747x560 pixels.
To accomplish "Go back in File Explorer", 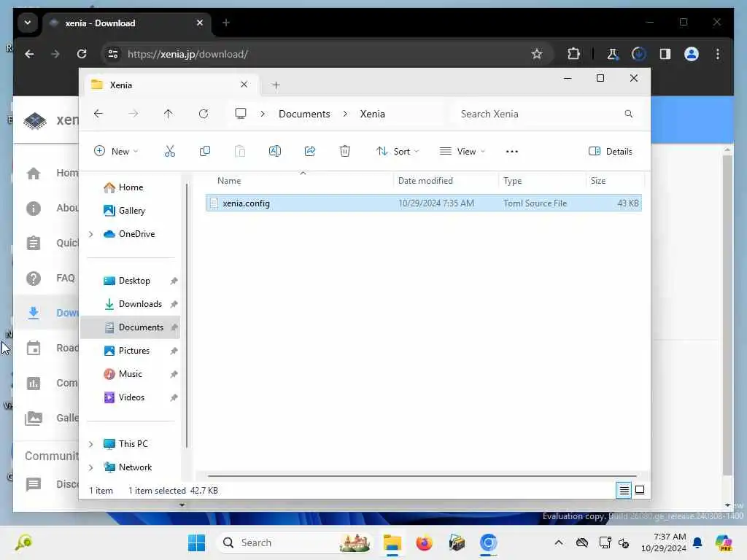I will [x=98, y=114].
